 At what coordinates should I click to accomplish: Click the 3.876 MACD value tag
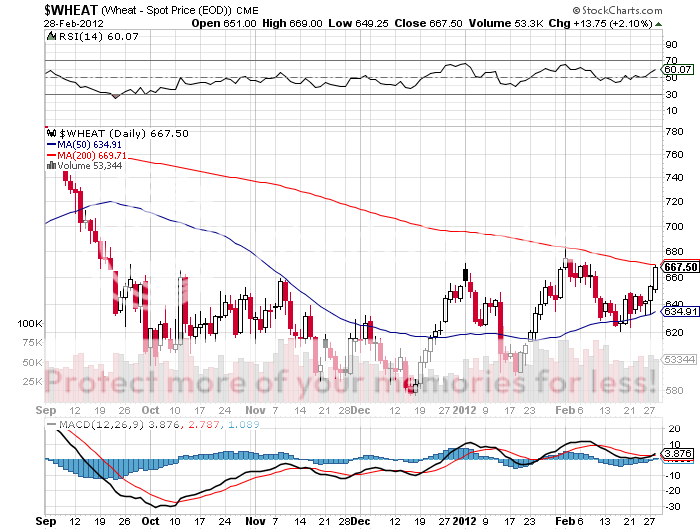(x=677, y=454)
